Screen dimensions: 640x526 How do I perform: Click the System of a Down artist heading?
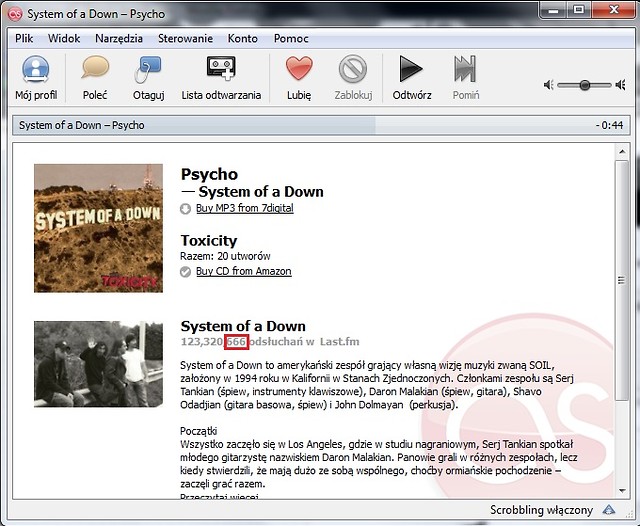243,326
